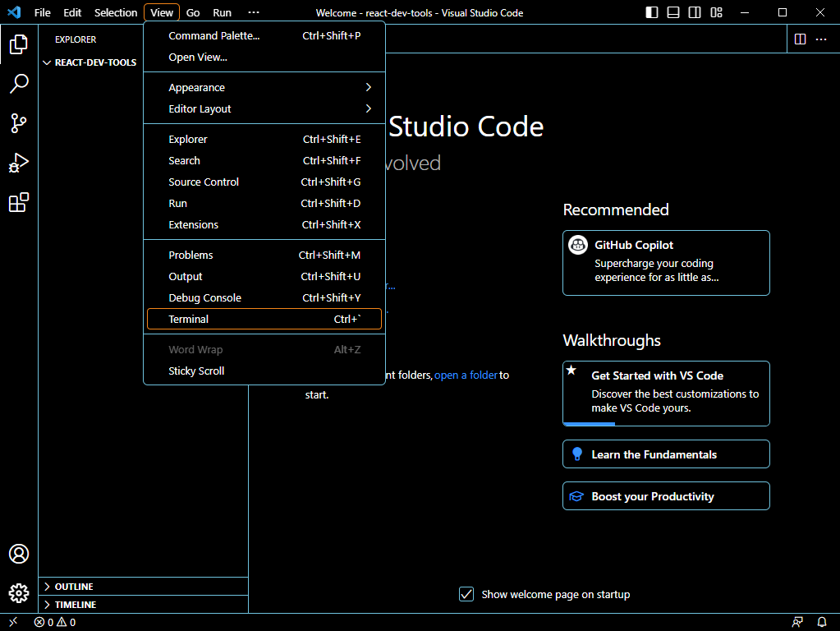Open Output from the View menu
840x631 pixels.
pyautogui.click(x=264, y=277)
